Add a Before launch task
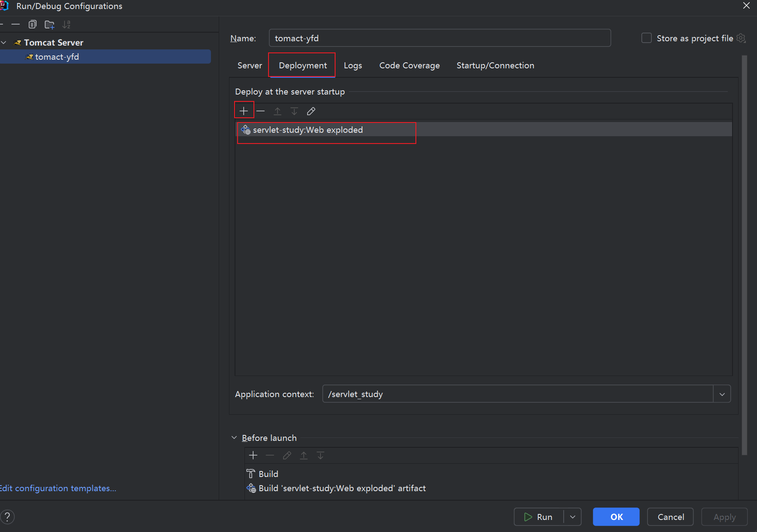 pyautogui.click(x=253, y=455)
